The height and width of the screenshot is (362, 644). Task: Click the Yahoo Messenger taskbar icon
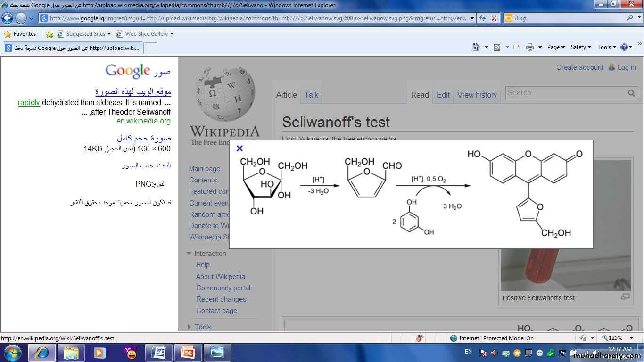click(x=129, y=353)
